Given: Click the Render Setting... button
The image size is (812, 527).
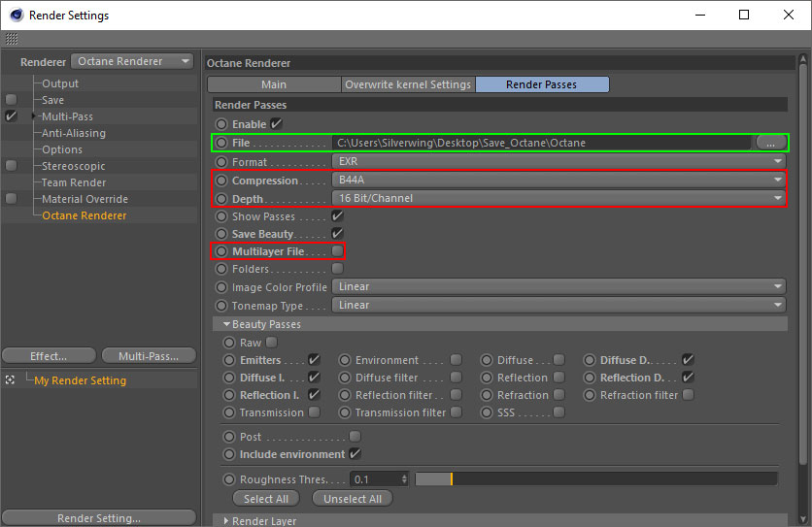Looking at the screenshot, I should pos(99,517).
